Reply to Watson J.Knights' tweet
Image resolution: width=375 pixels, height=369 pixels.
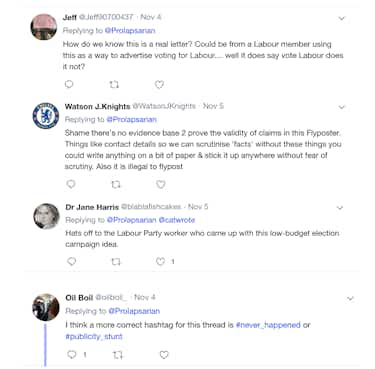click(71, 184)
